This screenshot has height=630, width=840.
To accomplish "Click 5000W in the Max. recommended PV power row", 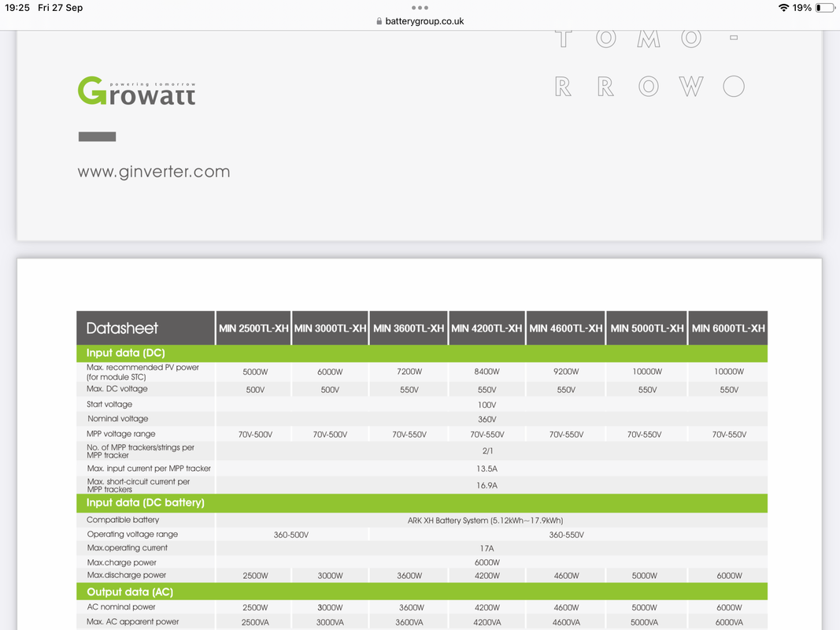I will click(x=255, y=372).
